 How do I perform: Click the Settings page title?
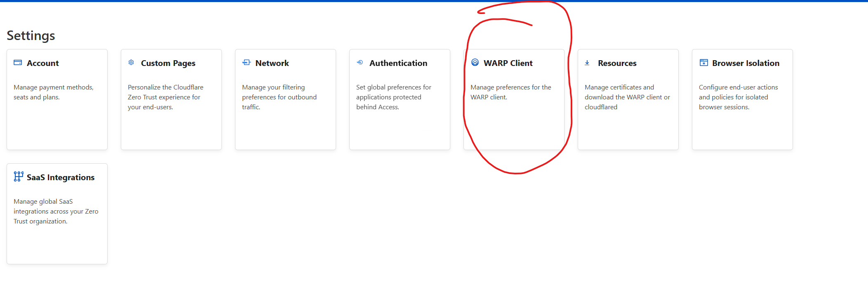pyautogui.click(x=31, y=36)
